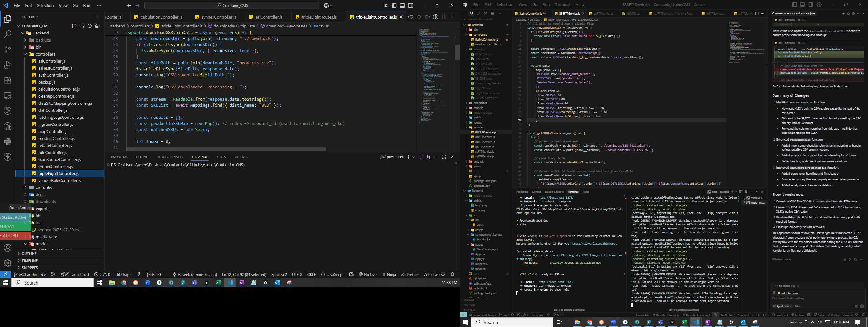868x327 pixels.
Task: Toggle Go Live server in VS Code status bar
Action: pyautogui.click(x=368, y=274)
